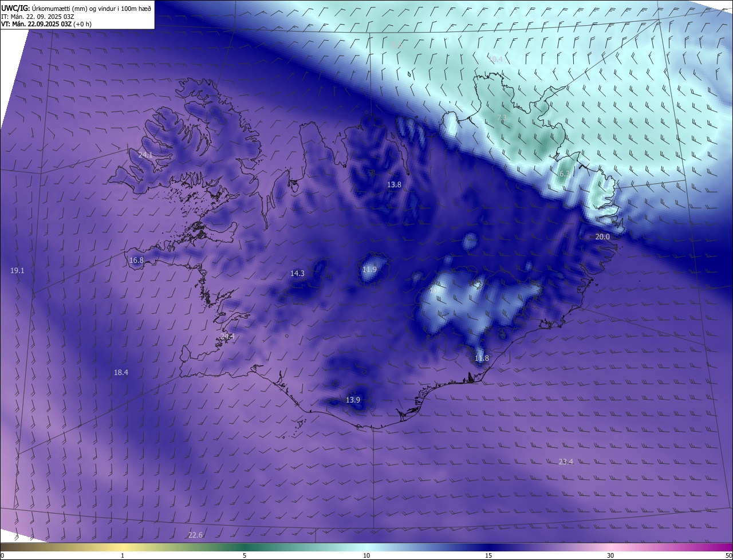Click the 14.3 value in the central highlands
This screenshot has width=733, height=560.
297,273
